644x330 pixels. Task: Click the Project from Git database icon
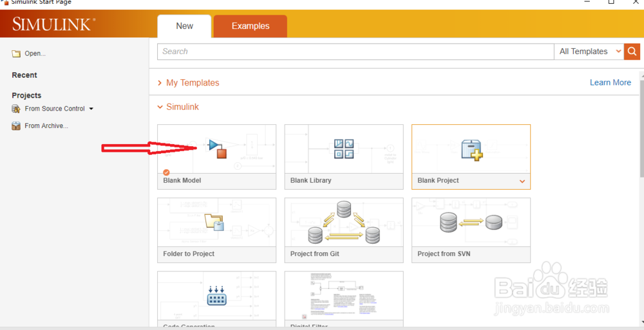pos(344,223)
